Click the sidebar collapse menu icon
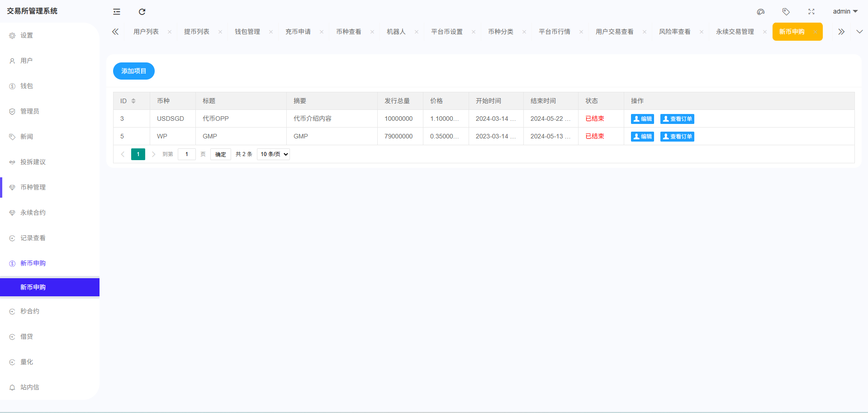 pyautogui.click(x=117, y=12)
